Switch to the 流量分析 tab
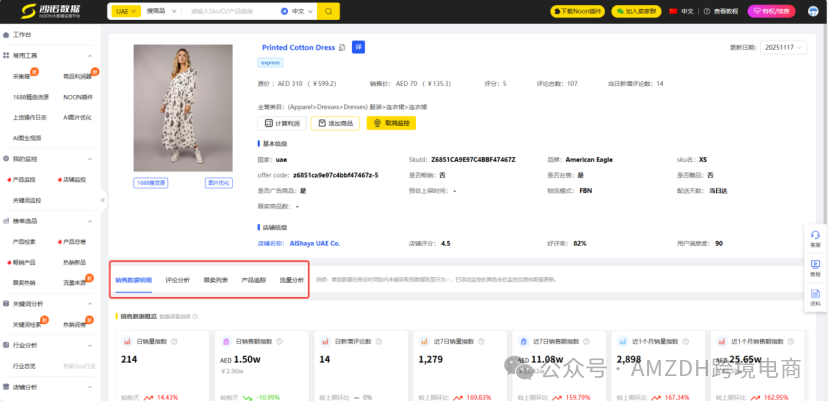Screen dimensions: 828x401 coord(291,281)
